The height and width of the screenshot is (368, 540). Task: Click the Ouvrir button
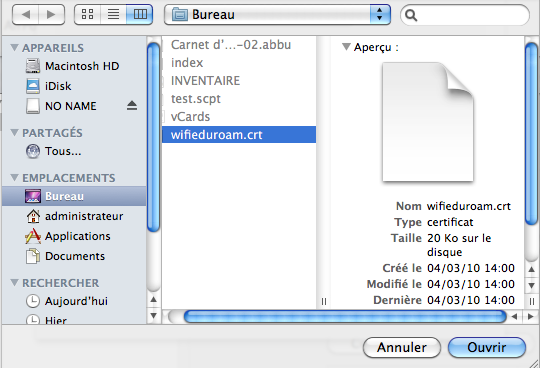tap(487, 347)
